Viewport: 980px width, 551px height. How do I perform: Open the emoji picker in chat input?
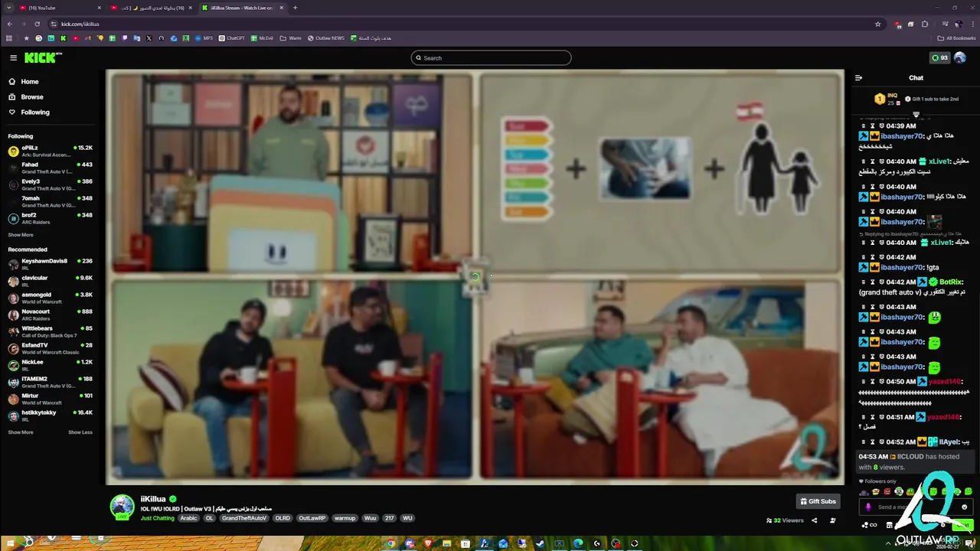click(964, 507)
